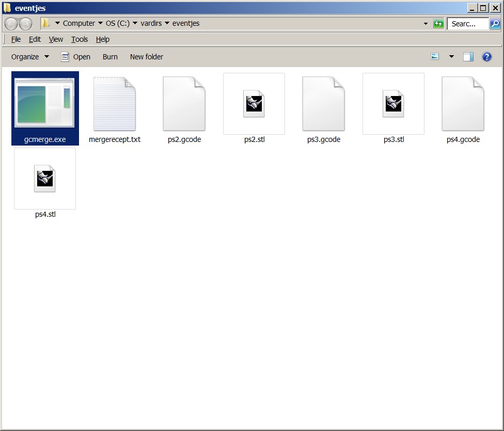504x431 pixels.
Task: Expand dropdown arrow before Computer
Action: tap(57, 23)
